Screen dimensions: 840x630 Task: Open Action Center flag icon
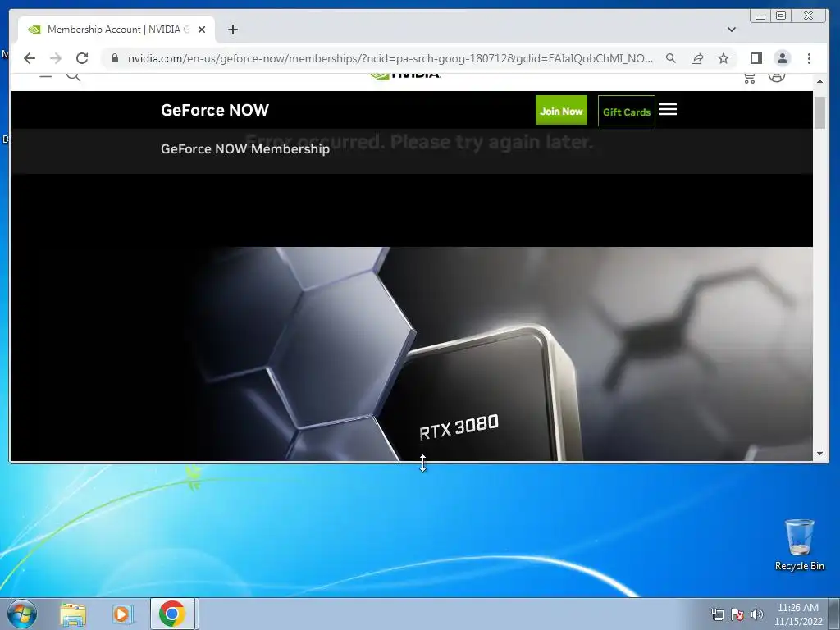tap(737, 614)
